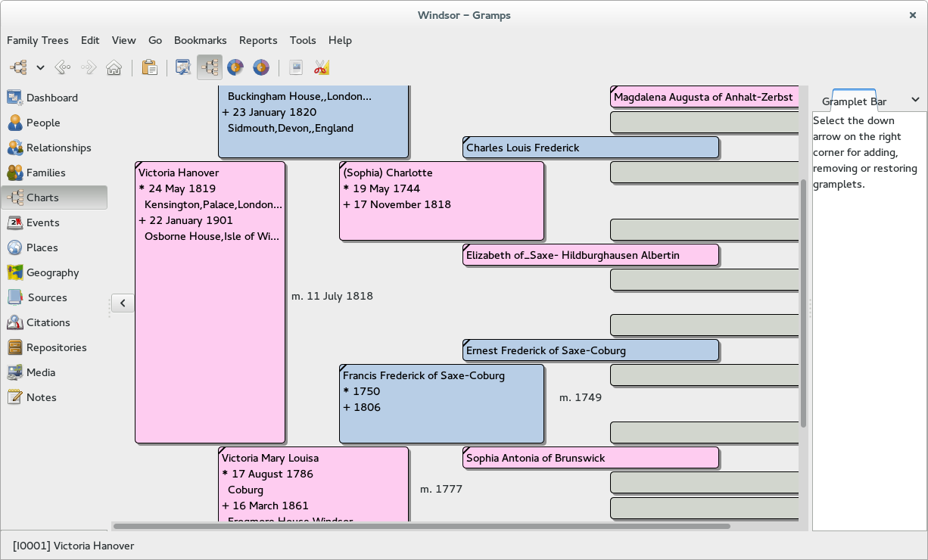
Task: Go back to the previous person arrow
Action: [x=64, y=68]
